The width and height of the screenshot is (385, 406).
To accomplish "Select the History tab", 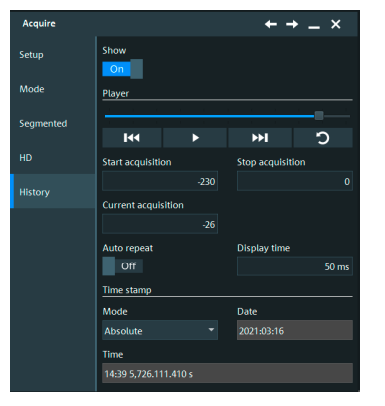I will [53, 191].
